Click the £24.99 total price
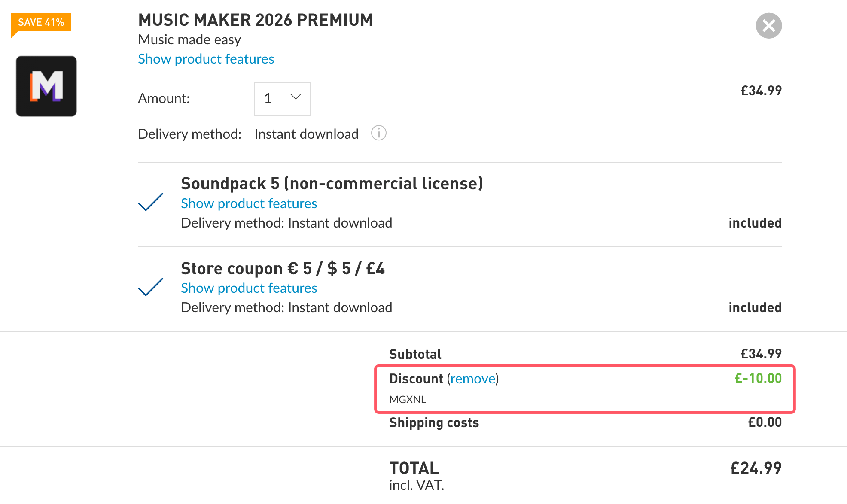Screen dimensions: 847x504 pos(756,468)
